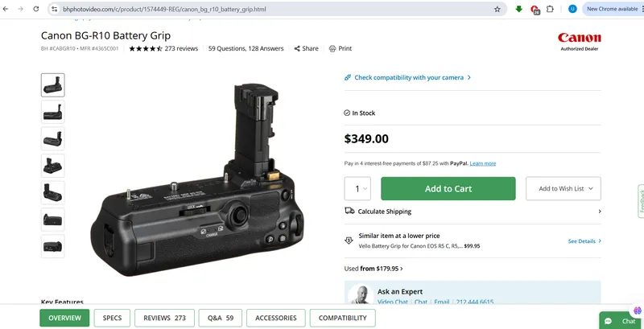Screen dimensions: 644x329
Task: Click the Ask an Expert photo
Action: point(361,294)
